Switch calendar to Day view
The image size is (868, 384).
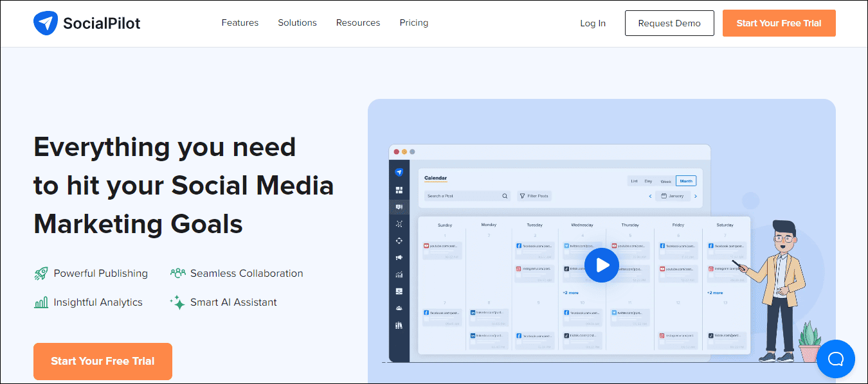click(648, 181)
